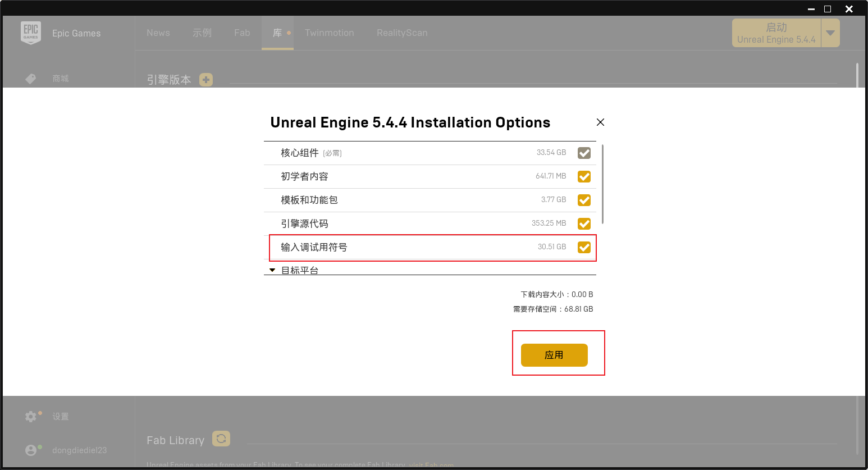Select the 核心组件 row label

point(300,153)
